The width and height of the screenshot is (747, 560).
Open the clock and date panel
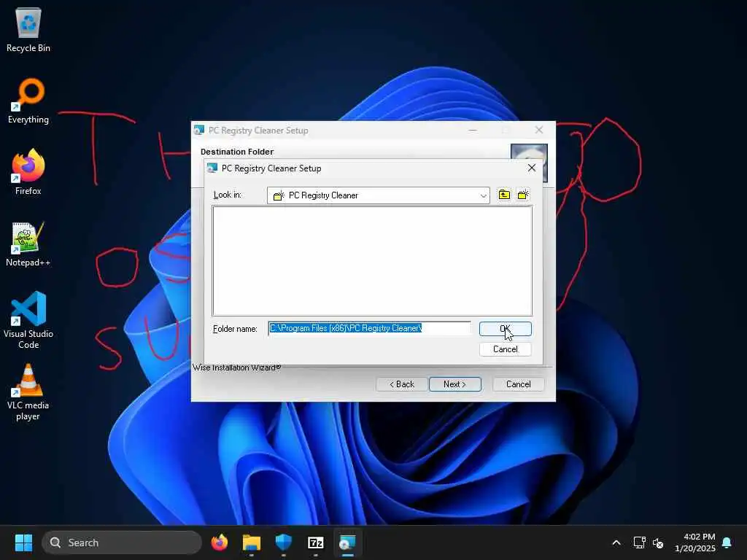coord(694,542)
